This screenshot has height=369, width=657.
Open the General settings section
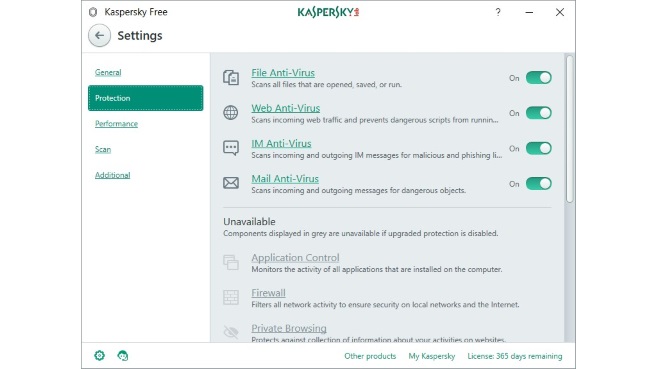click(x=108, y=72)
